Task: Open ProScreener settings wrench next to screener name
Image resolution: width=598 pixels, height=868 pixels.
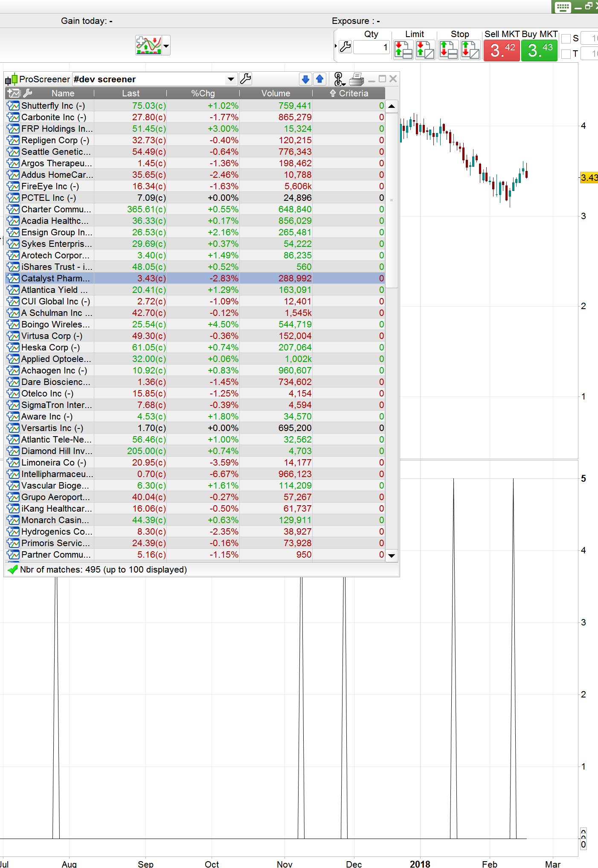Action: pyautogui.click(x=246, y=79)
